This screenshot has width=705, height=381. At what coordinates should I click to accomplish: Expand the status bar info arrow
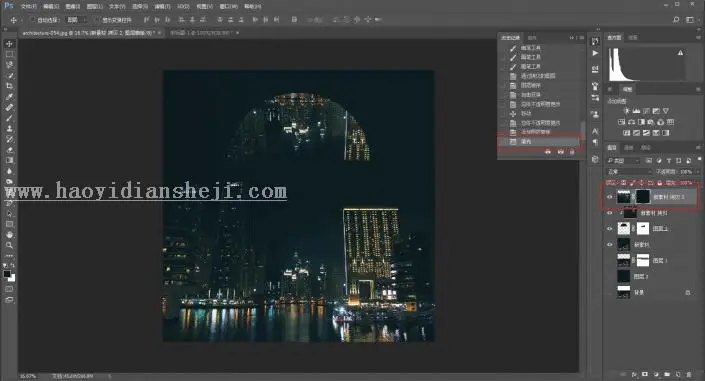pos(109,376)
